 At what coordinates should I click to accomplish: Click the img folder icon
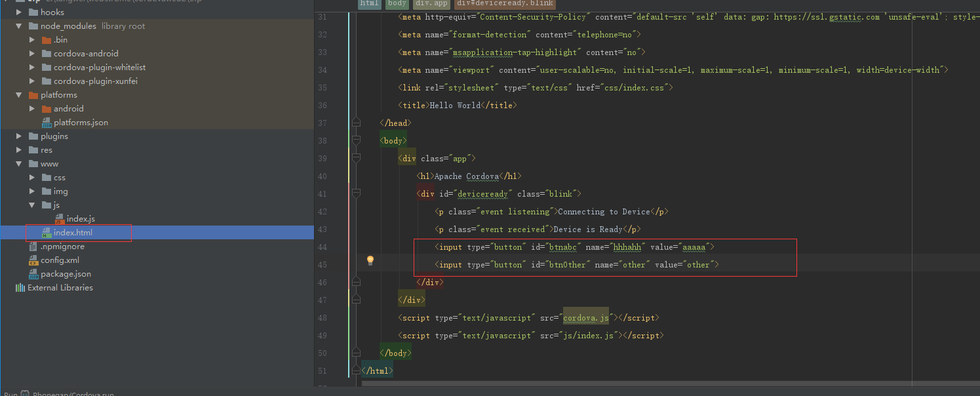(47, 191)
